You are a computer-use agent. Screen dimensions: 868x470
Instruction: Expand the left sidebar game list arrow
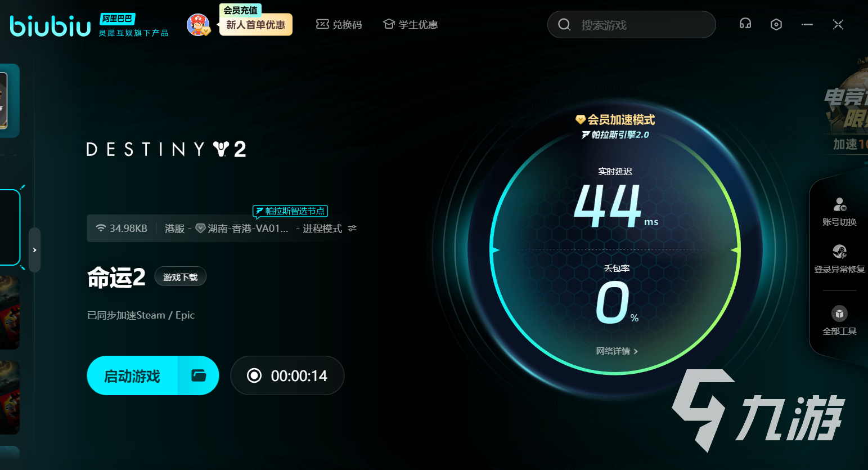34,250
